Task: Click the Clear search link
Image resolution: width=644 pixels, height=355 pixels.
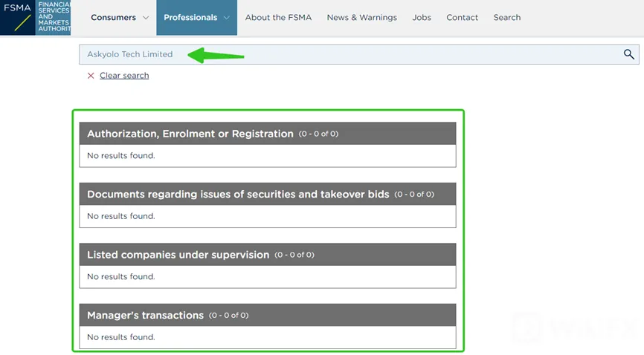Action: [124, 76]
